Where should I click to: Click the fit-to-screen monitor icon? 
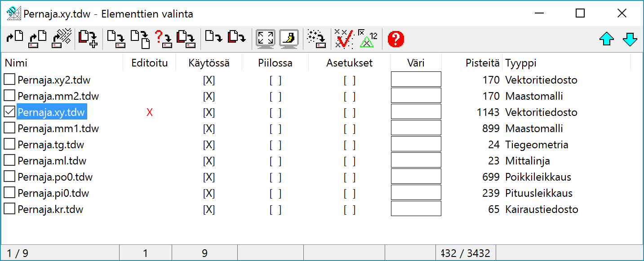pyautogui.click(x=265, y=39)
